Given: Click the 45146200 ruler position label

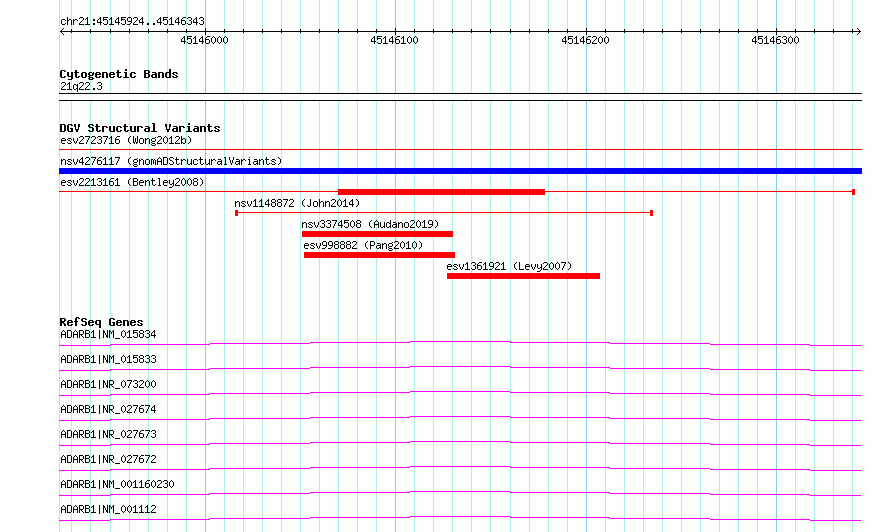Looking at the screenshot, I should 585,40.
